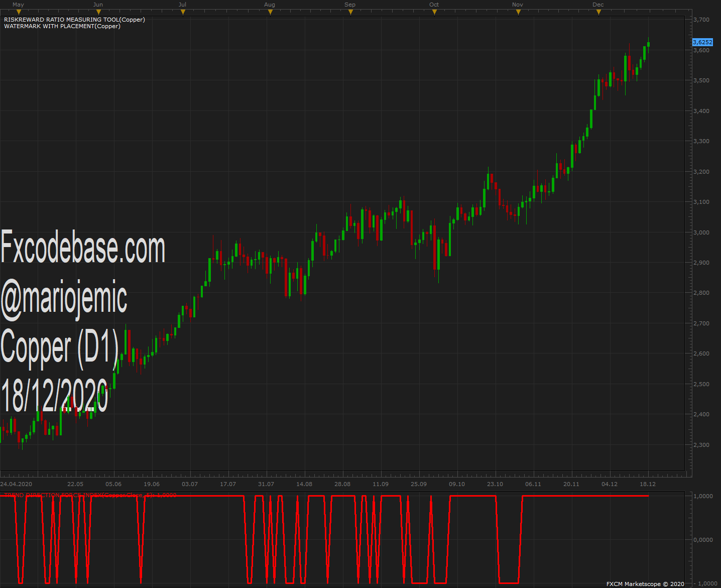Image resolution: width=721 pixels, height=588 pixels.
Task: Click the FXCM Marketscope © 2020 copyright text
Action: click(645, 584)
